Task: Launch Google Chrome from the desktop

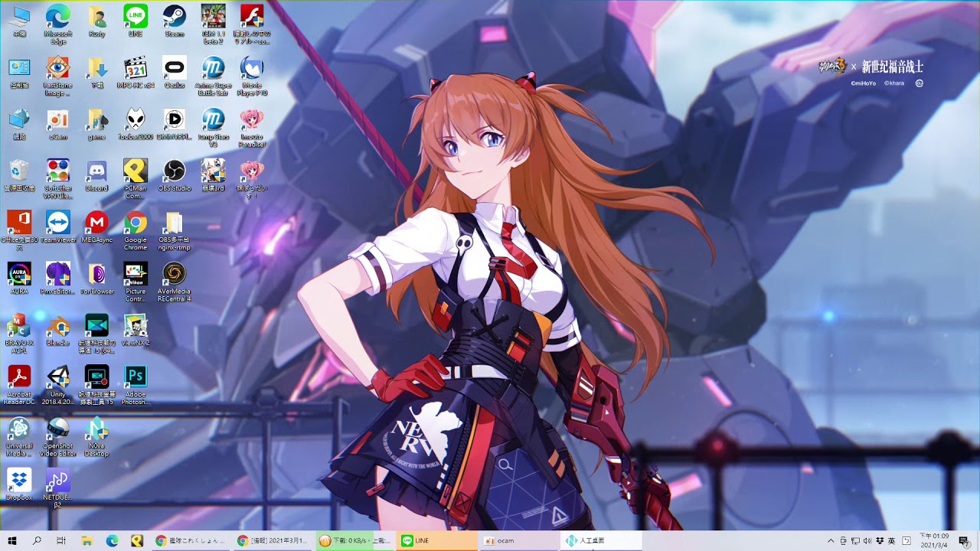Action: pos(136,230)
